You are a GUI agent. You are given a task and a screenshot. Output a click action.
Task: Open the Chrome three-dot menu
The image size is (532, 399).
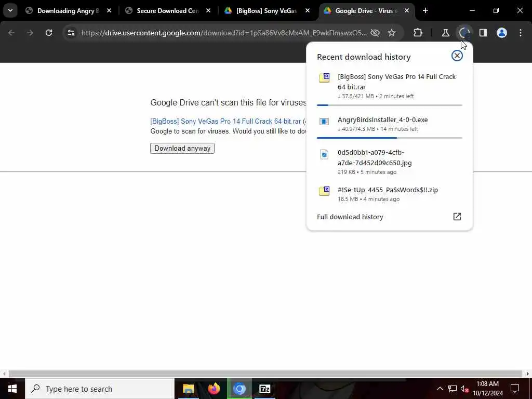[521, 33]
